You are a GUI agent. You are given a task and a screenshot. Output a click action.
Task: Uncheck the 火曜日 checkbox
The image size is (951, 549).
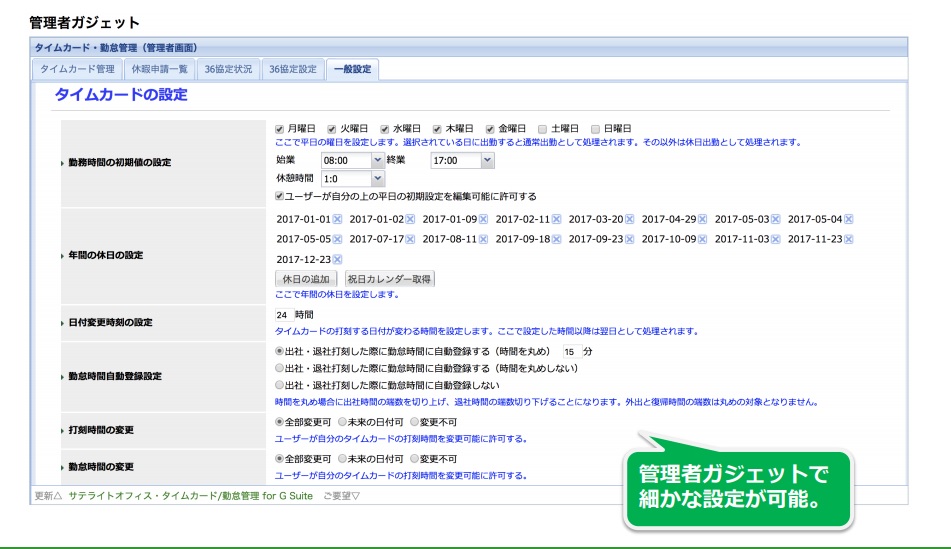click(x=332, y=129)
